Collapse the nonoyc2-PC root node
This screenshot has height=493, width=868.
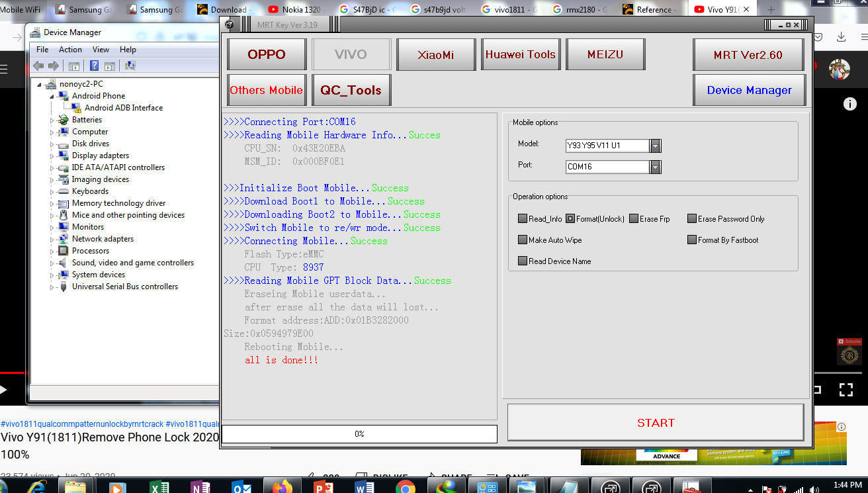[x=40, y=85]
